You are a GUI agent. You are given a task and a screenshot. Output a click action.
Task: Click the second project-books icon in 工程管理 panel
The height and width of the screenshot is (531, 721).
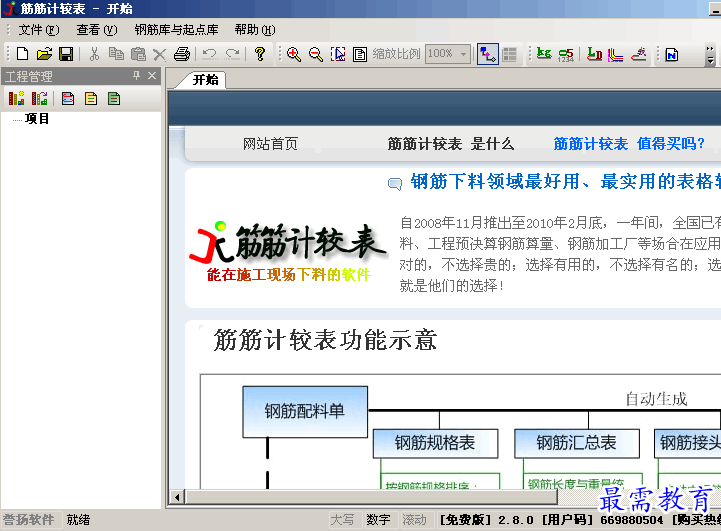click(40, 98)
